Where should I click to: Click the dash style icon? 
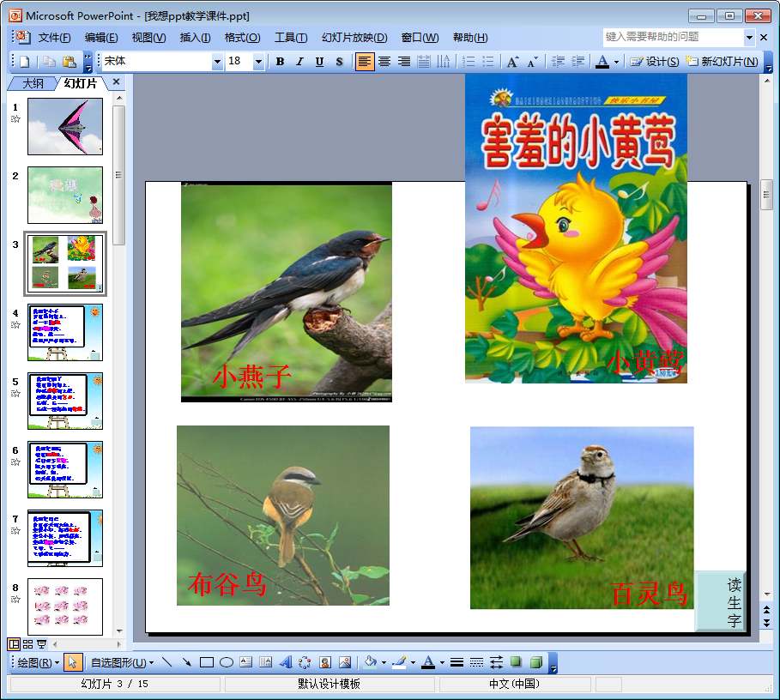point(476,662)
